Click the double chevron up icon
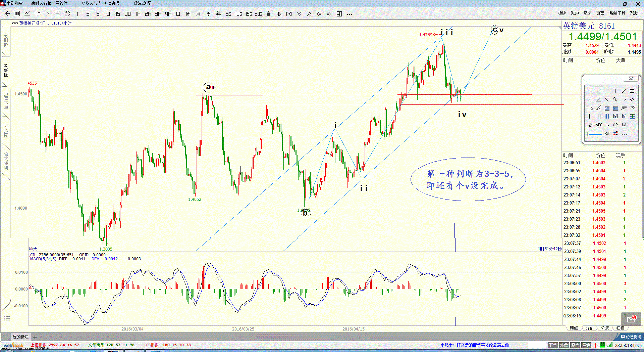 coord(309,14)
